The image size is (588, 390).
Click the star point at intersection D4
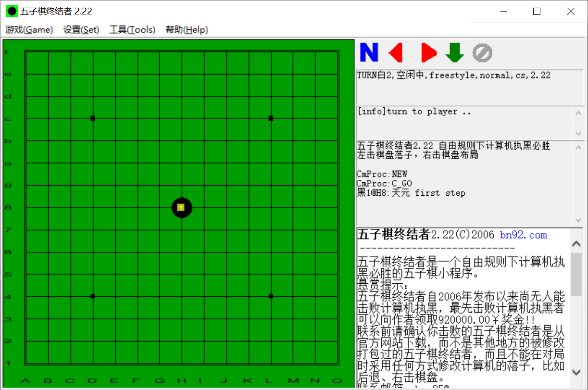(92, 297)
